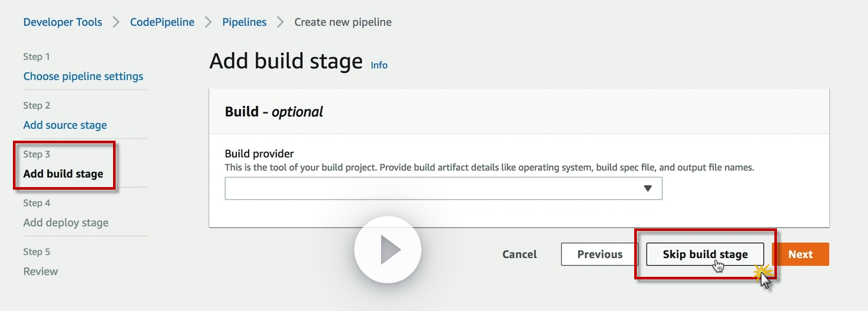Navigate to Pipelines breadcrumb
Image resolution: width=868 pixels, height=311 pixels.
click(244, 22)
